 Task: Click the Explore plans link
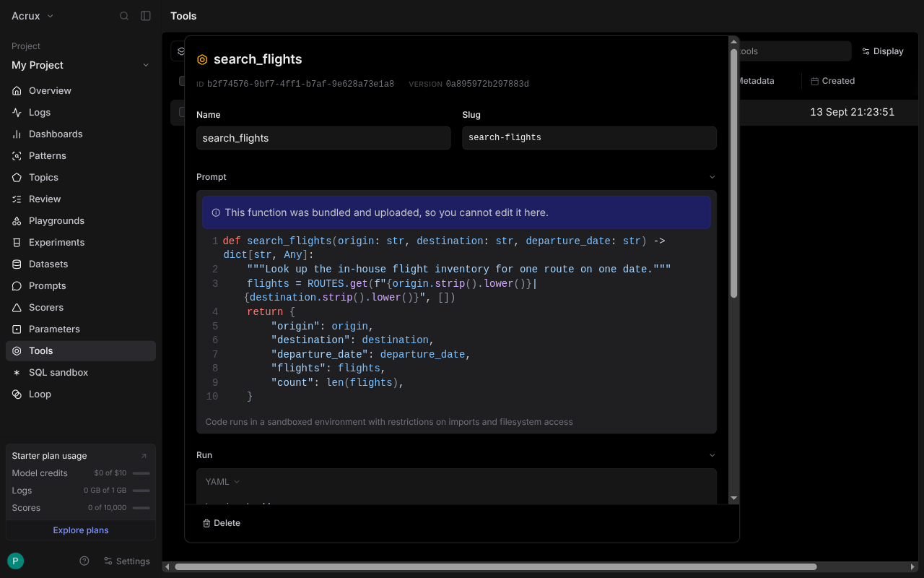point(81,530)
